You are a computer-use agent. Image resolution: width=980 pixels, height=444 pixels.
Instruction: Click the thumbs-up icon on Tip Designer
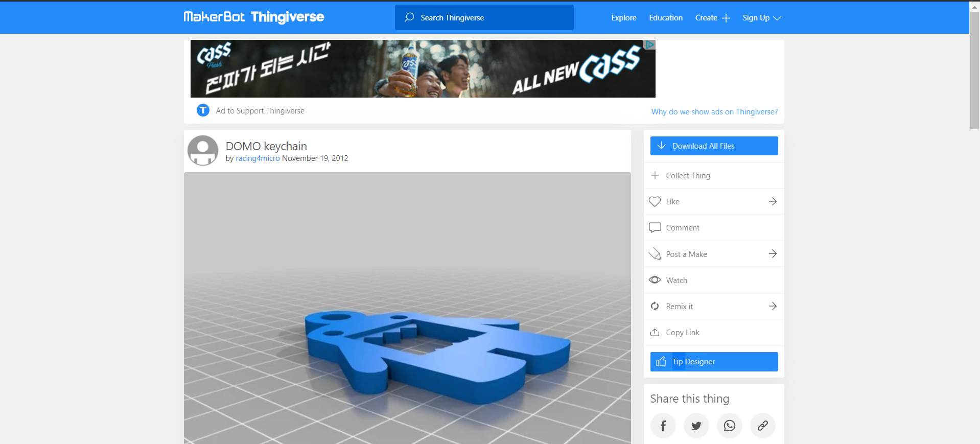point(661,362)
